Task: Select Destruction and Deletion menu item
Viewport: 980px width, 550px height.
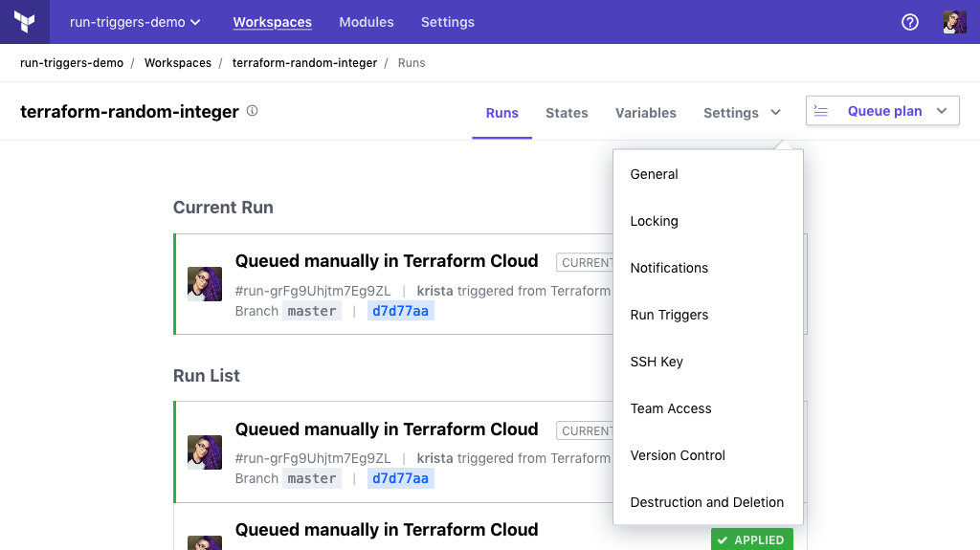Action: (708, 502)
